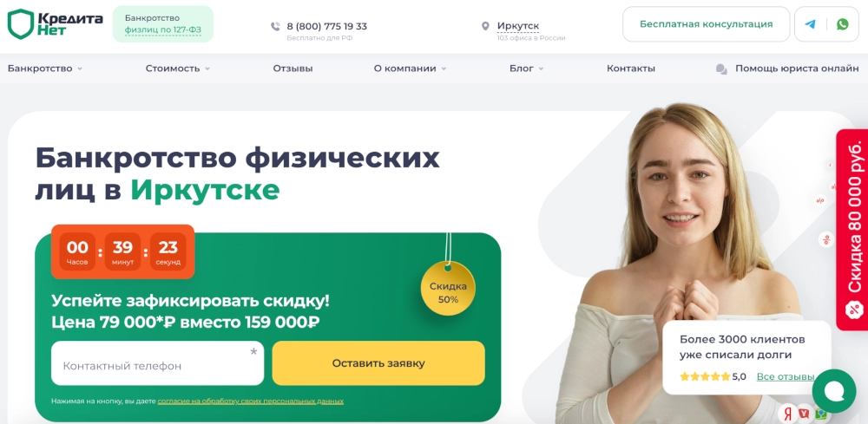Click the phone handset icon
The width and height of the screenshot is (868, 424).
click(275, 26)
